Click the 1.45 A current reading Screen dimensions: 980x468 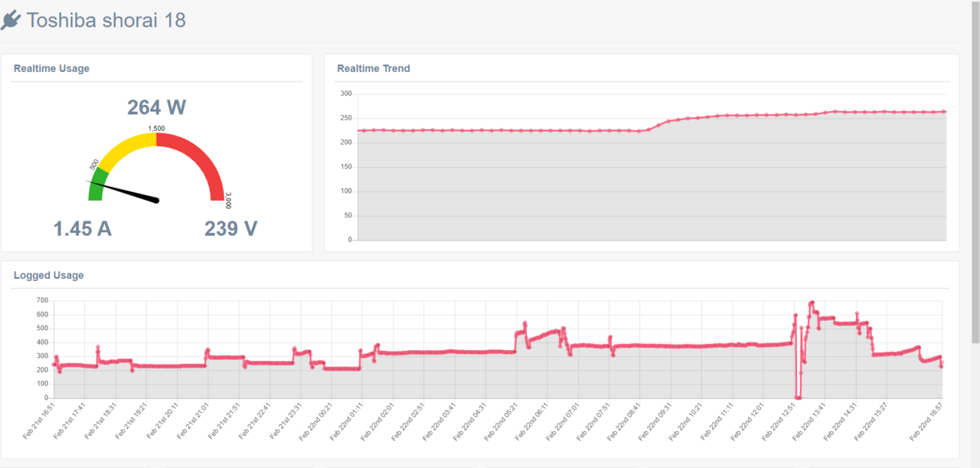coord(83,228)
